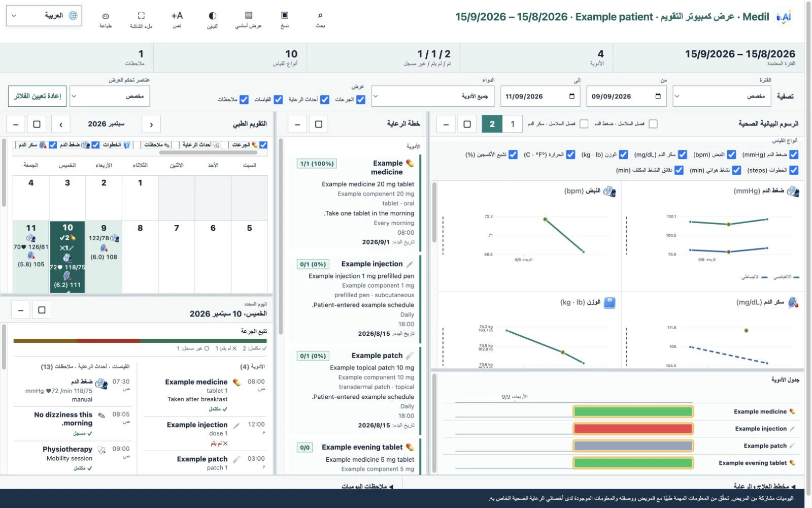Toggle the contrast (التباين) icon
Viewport: 812px width, 508px height.
click(x=213, y=19)
